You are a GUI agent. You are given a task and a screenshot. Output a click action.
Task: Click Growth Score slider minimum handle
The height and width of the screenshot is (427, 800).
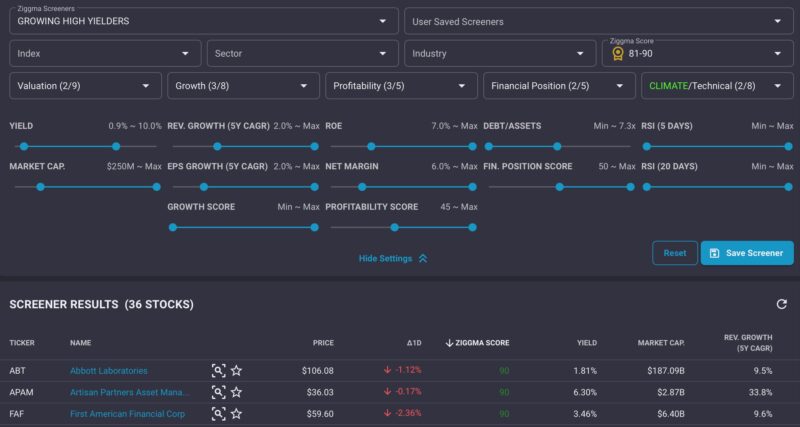click(173, 227)
